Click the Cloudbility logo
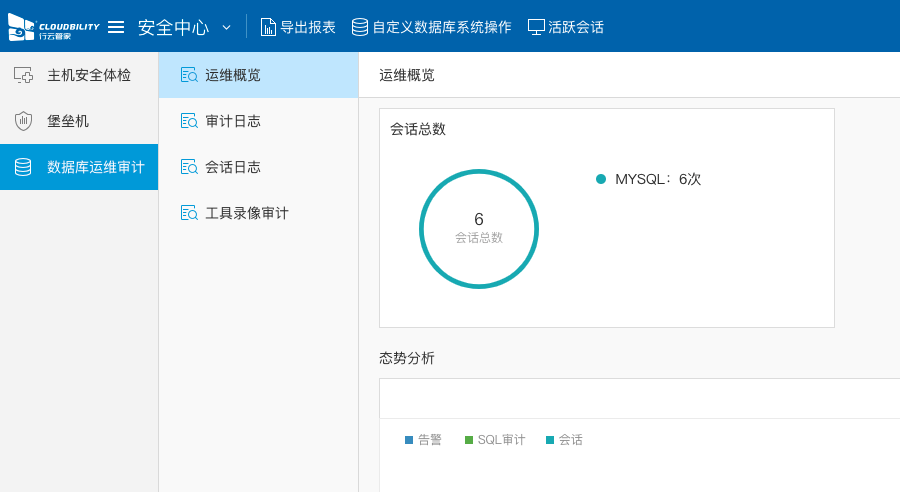Screen dimensions: 900x492 (53, 27)
